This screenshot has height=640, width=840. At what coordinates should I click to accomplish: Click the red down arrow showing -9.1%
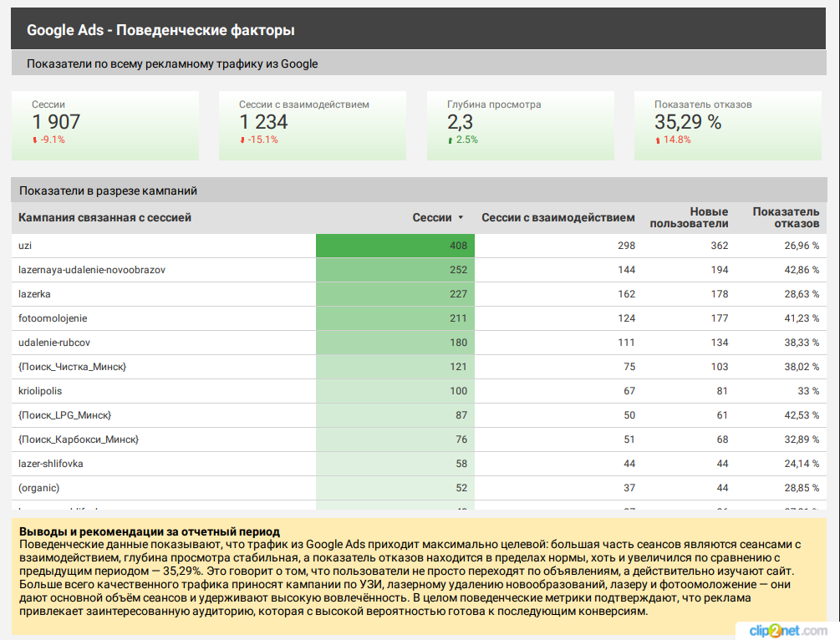pos(35,140)
